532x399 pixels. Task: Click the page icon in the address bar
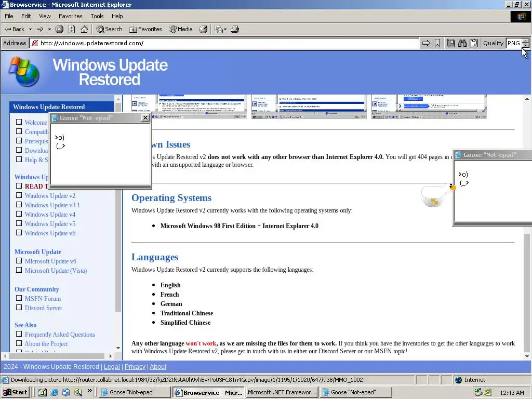click(x=34, y=43)
